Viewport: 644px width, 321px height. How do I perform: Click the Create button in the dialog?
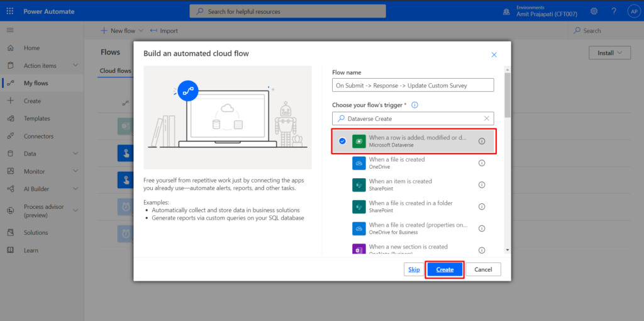coord(445,269)
